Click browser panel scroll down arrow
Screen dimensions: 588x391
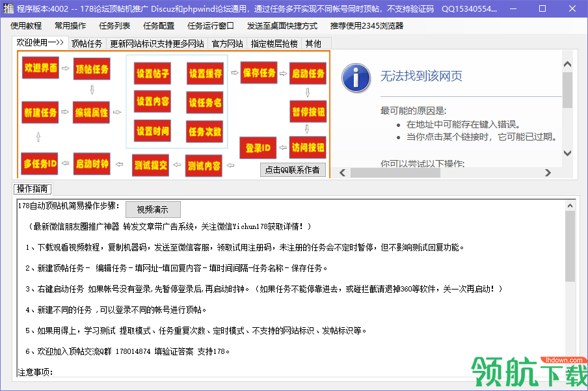click(x=567, y=153)
